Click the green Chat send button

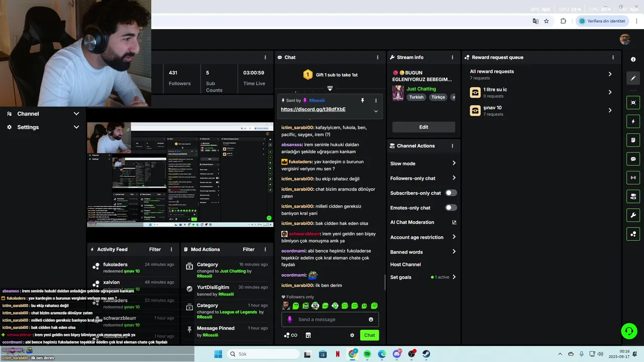369,335
